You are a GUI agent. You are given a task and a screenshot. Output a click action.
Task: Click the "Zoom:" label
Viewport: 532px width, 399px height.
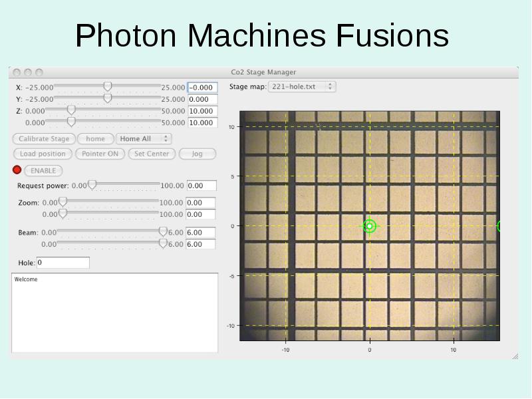29,203
